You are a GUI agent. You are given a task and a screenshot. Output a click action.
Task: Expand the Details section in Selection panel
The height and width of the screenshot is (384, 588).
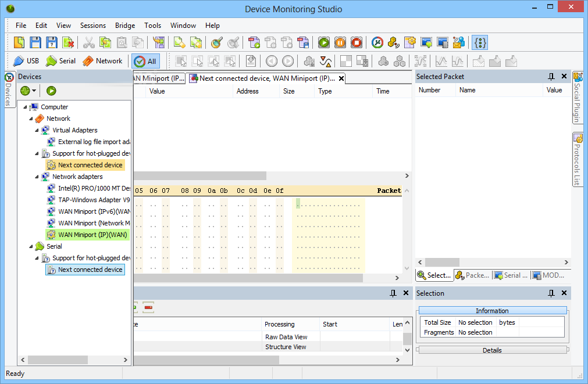[492, 350]
